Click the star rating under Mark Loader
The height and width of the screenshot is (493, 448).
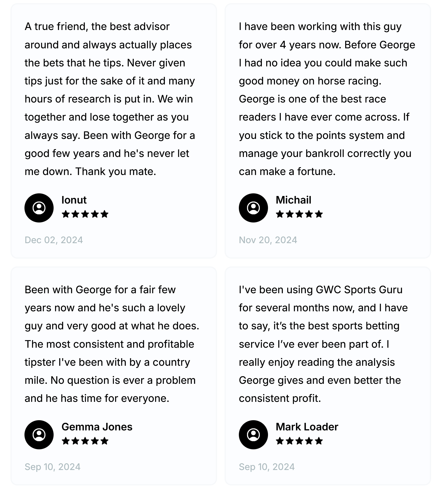click(299, 441)
